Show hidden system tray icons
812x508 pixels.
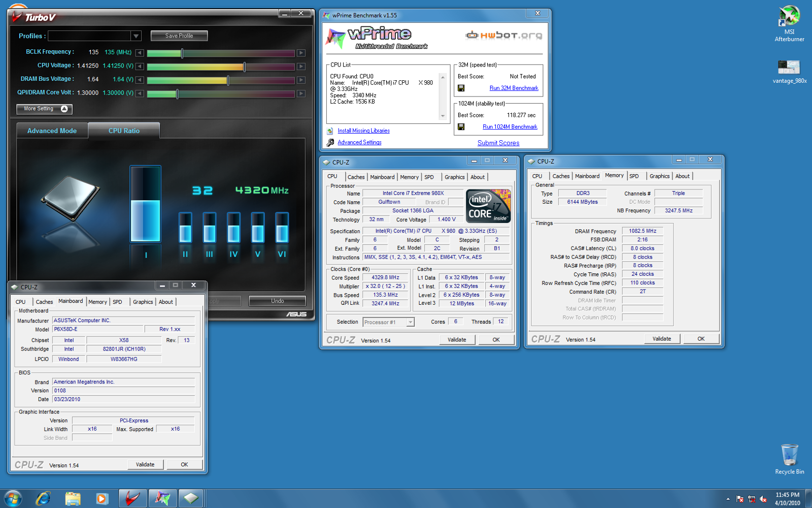click(x=728, y=499)
